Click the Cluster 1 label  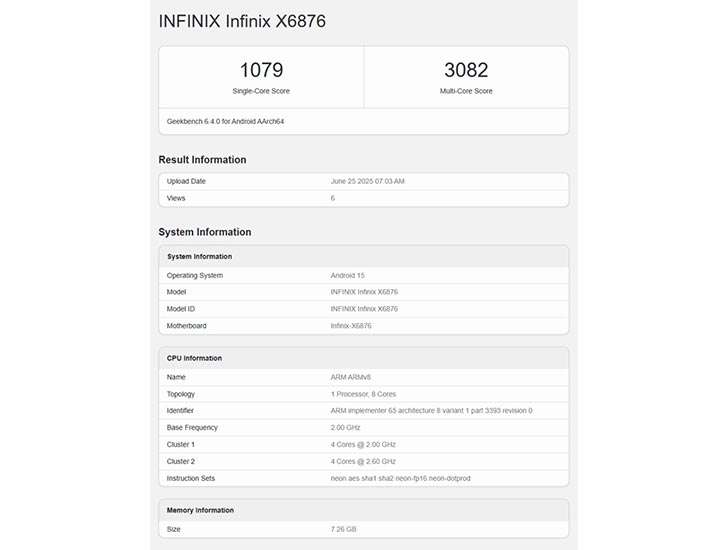pos(181,445)
